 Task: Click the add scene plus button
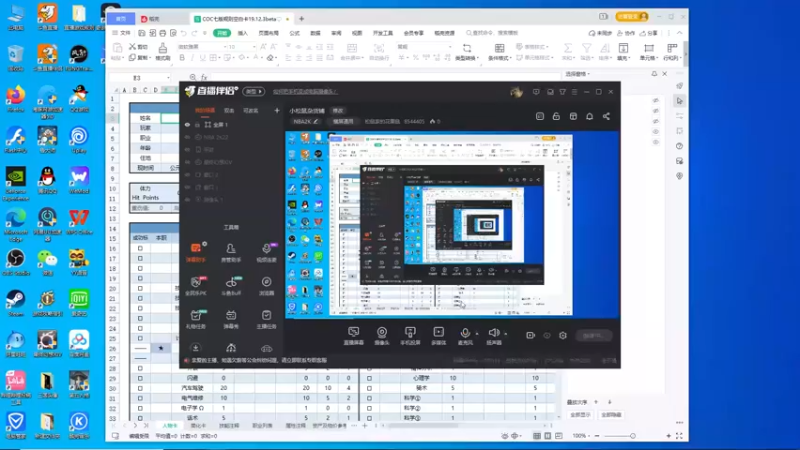277,111
